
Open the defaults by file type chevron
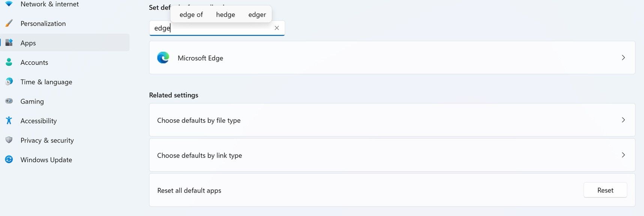click(623, 120)
